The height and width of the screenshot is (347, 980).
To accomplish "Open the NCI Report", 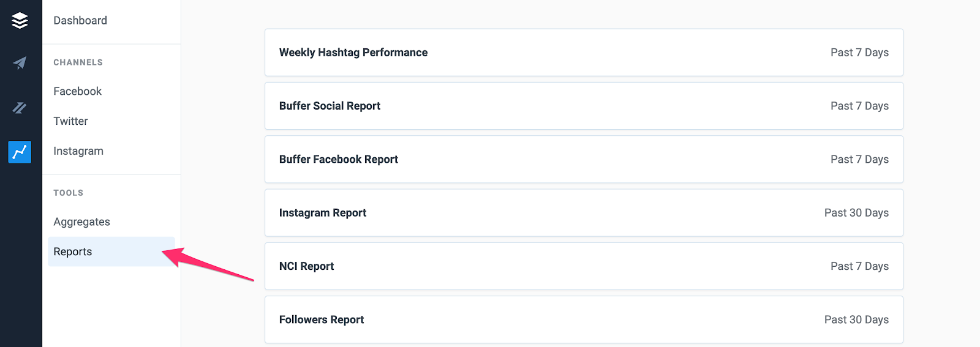I will coord(584,266).
